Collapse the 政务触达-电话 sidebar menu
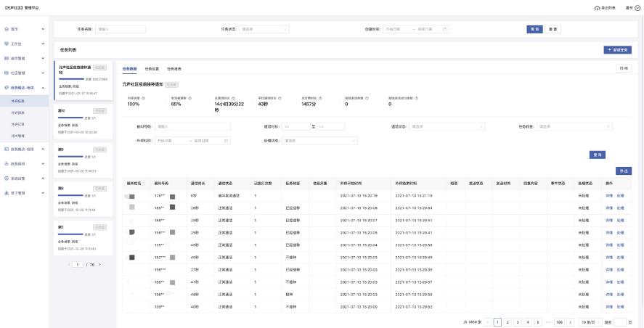 pyautogui.click(x=43, y=87)
